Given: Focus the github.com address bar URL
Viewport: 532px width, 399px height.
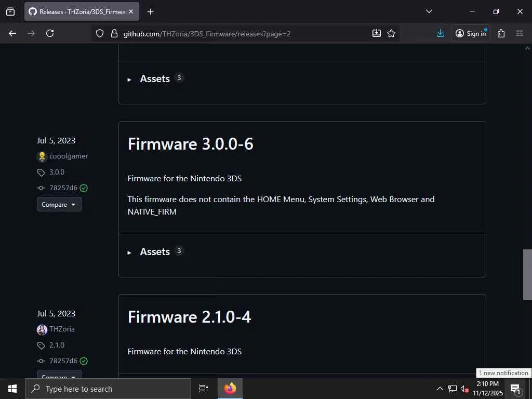Looking at the screenshot, I should (207, 34).
